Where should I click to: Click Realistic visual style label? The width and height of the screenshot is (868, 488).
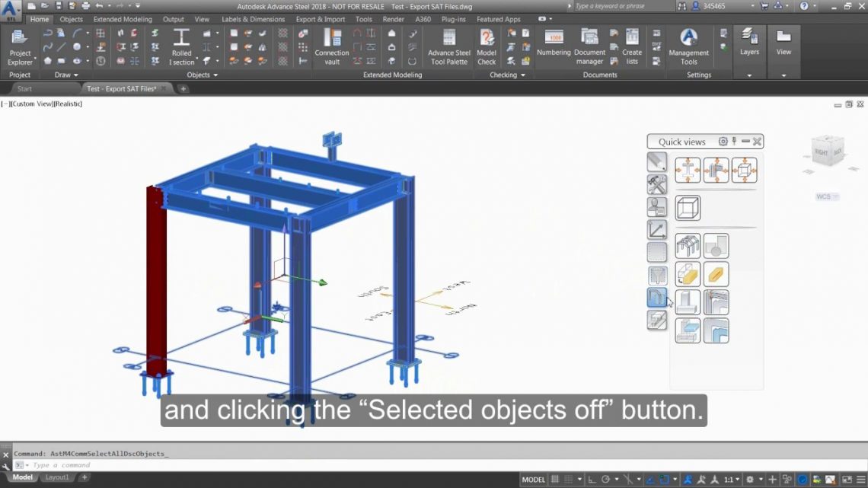pos(68,104)
